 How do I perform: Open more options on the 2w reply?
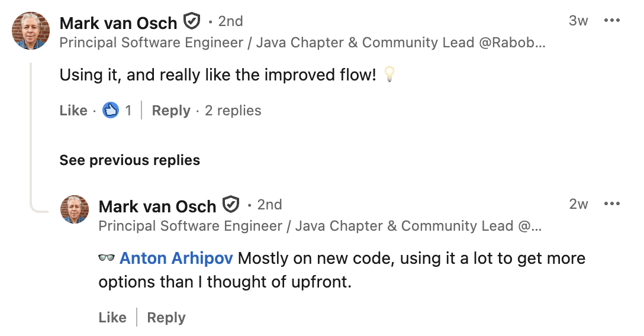[x=611, y=204]
